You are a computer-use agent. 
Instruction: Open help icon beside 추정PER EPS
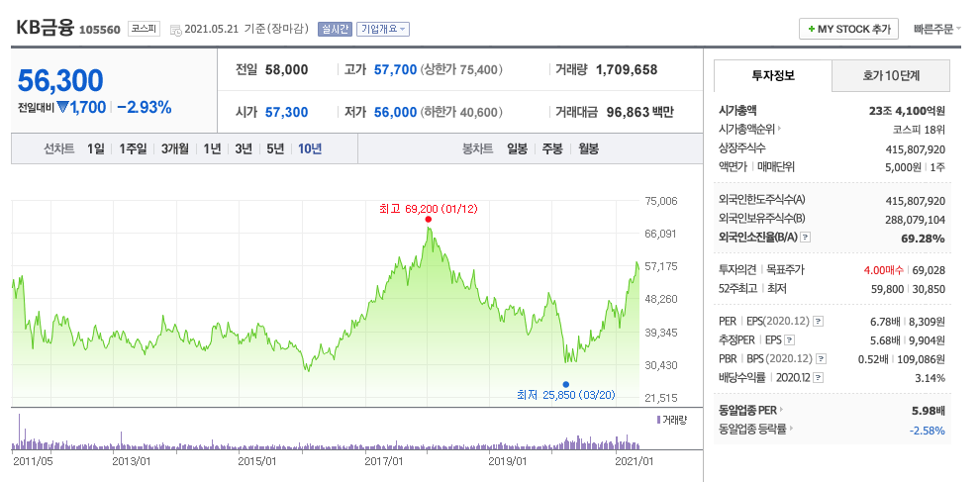(790, 340)
